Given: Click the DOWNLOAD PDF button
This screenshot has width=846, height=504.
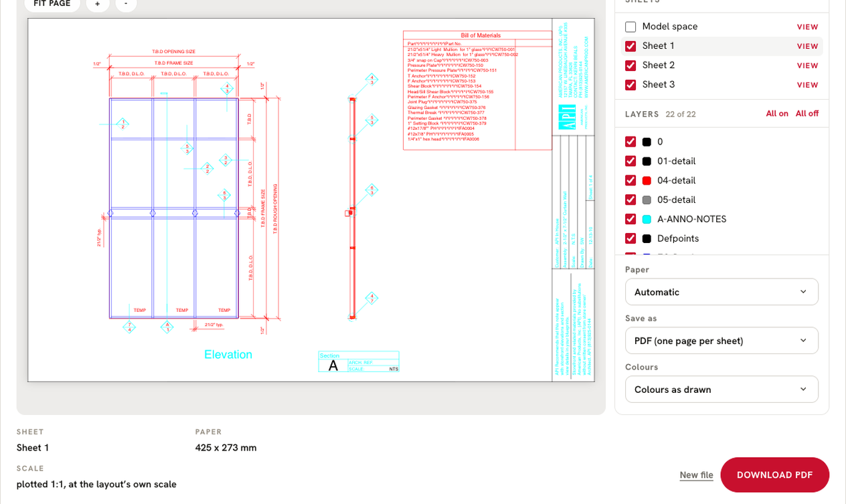Looking at the screenshot, I should tap(774, 475).
